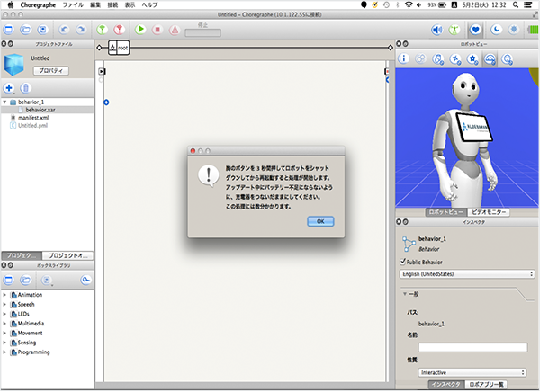The height and width of the screenshot is (392, 540).
Task: Open the Interactive nature dropdown
Action: (x=472, y=373)
